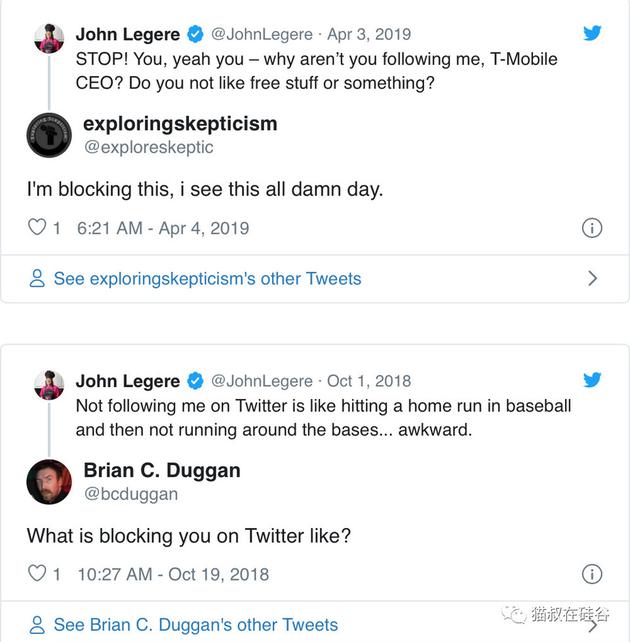The image size is (630, 642).
Task: Open the @bcduggan profile handle
Action: click(131, 493)
